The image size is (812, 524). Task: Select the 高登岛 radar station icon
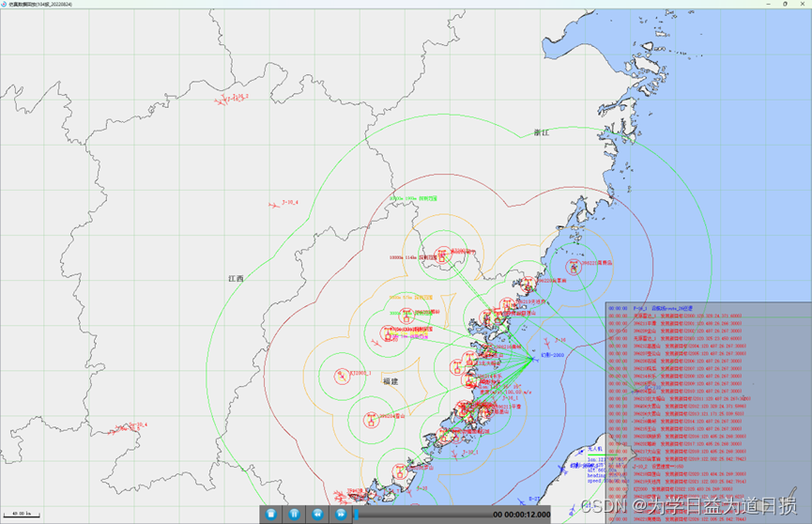(x=574, y=268)
